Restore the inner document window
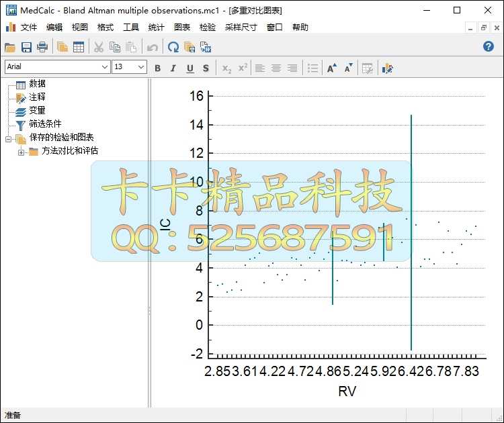Screen dimensions: 504x423 tap(484, 28)
